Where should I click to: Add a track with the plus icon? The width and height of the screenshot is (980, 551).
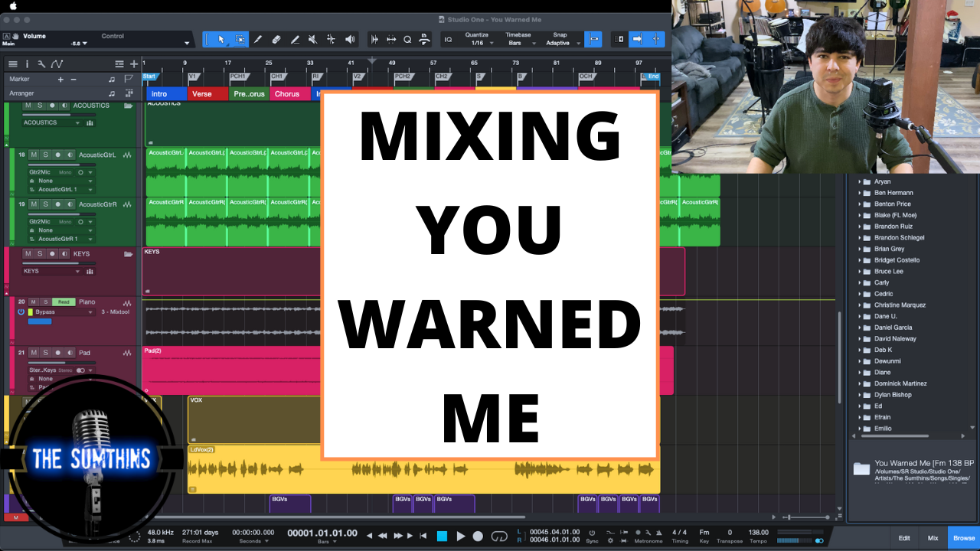coord(134,64)
